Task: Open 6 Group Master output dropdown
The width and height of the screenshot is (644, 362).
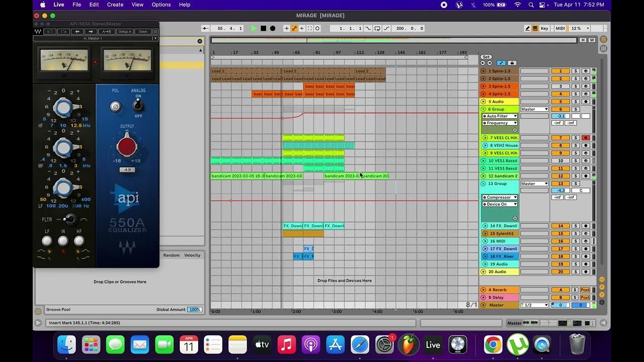Action: 534,109
